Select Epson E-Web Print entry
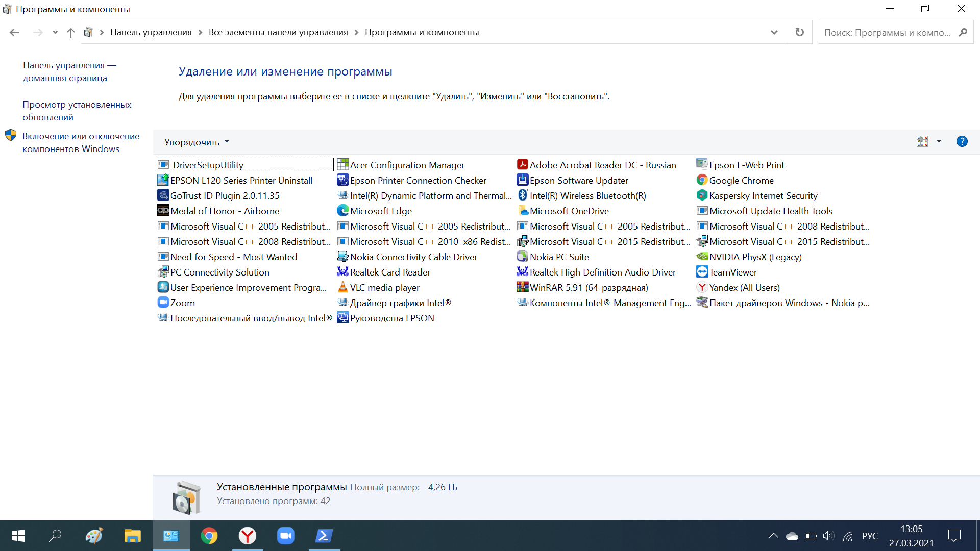 click(747, 165)
